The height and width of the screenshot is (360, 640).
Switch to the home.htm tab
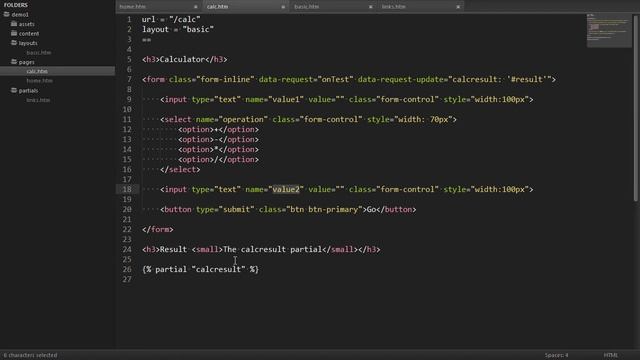tap(133, 7)
